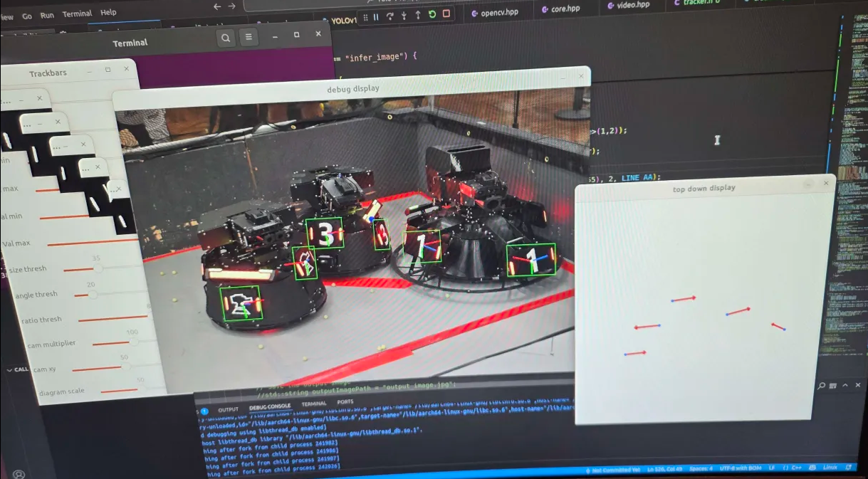Viewport: 868px width, 479px height.
Task: Click the angle thresh slider handle
Action: pos(92,294)
